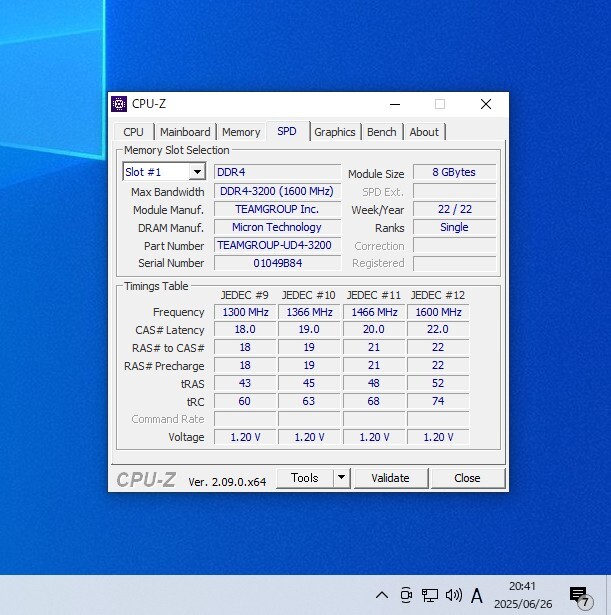Screen dimensions: 611x615
Task: Click the Tools button
Action: pyautogui.click(x=305, y=478)
